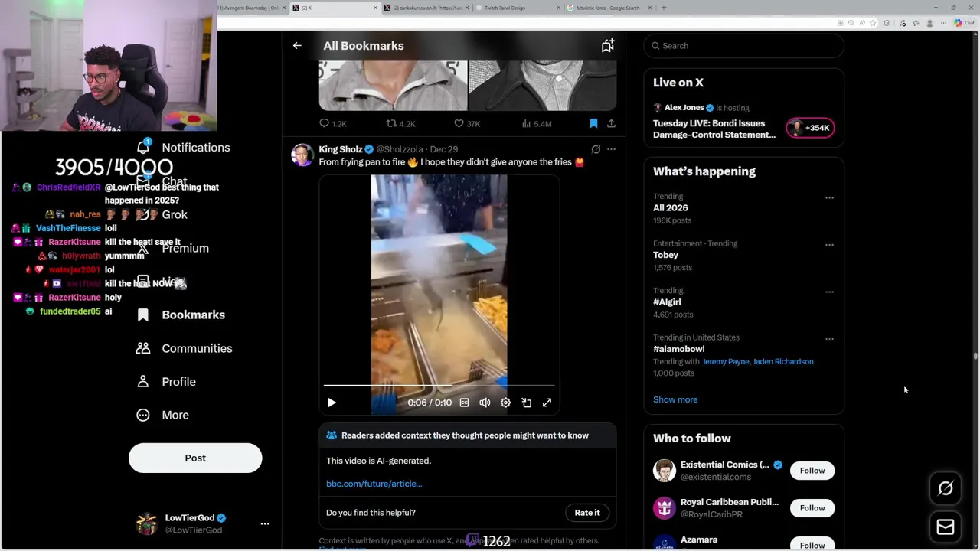Open the bbc.com/future/article link
The image size is (980, 551).
[374, 484]
